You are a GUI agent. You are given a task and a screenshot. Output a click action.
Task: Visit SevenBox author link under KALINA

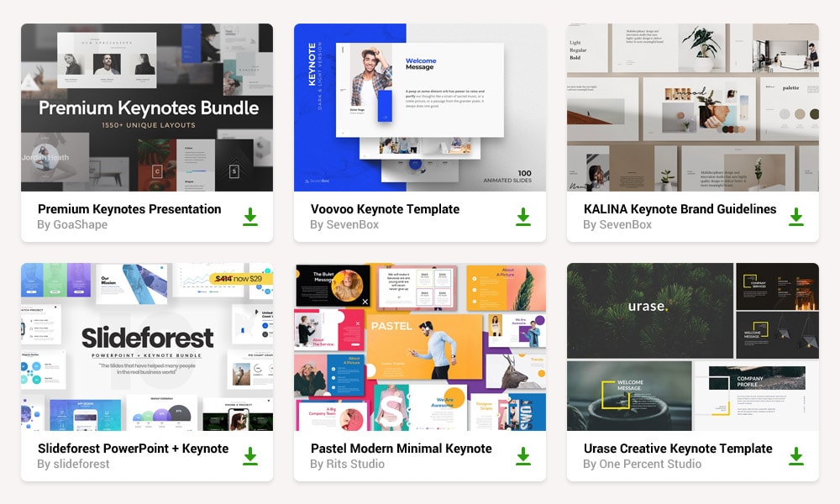pyautogui.click(x=617, y=224)
